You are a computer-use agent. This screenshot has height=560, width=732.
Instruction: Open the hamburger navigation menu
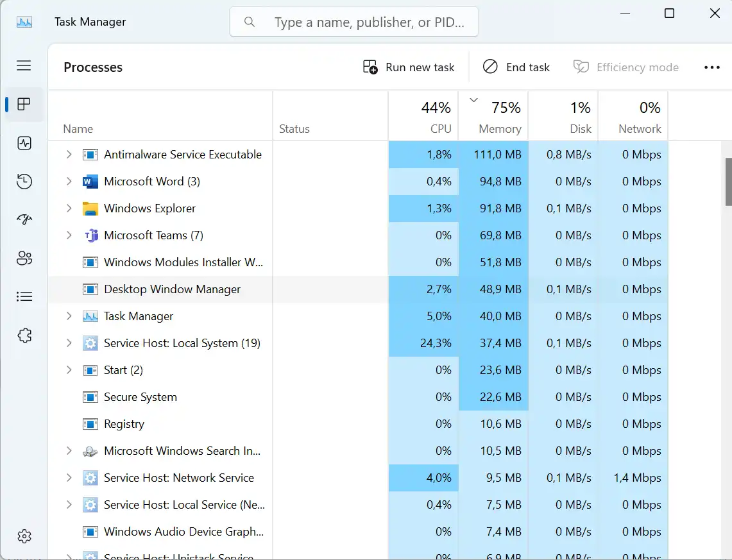coord(24,65)
